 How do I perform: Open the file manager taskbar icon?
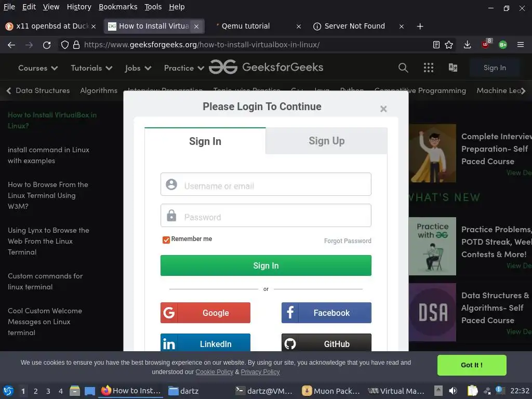point(75,391)
